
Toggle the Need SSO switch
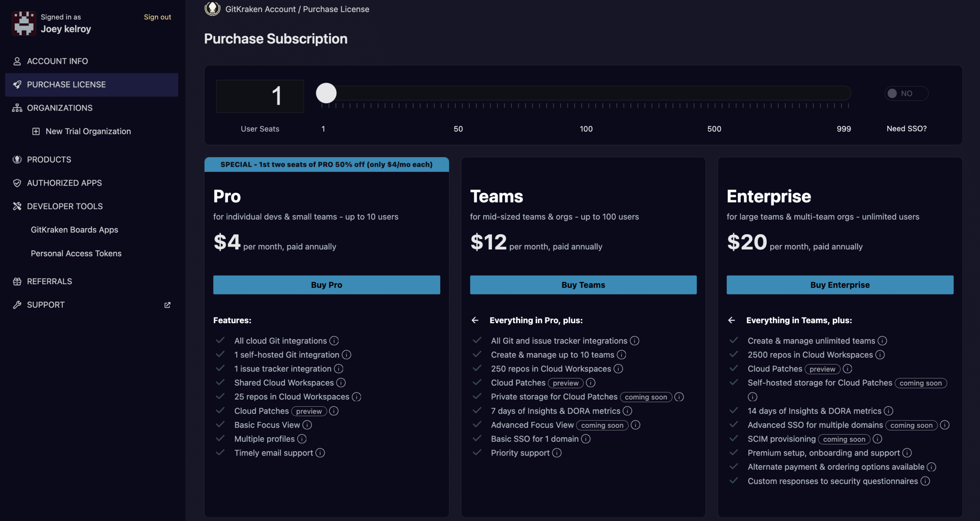coord(906,93)
